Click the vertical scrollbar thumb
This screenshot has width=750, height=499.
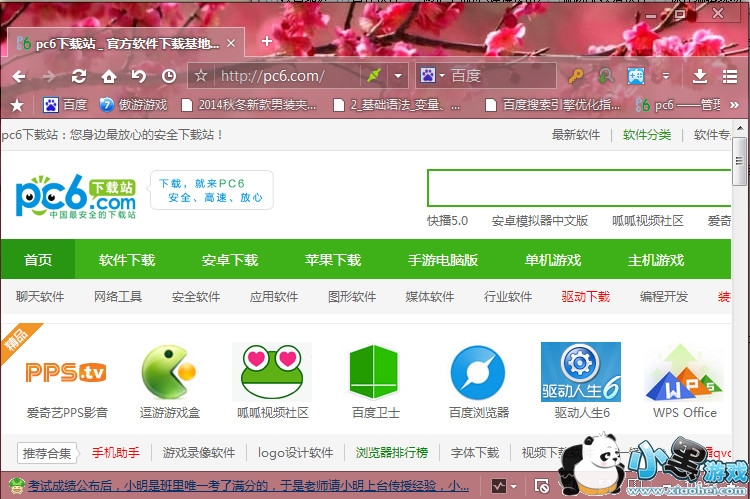[x=739, y=160]
